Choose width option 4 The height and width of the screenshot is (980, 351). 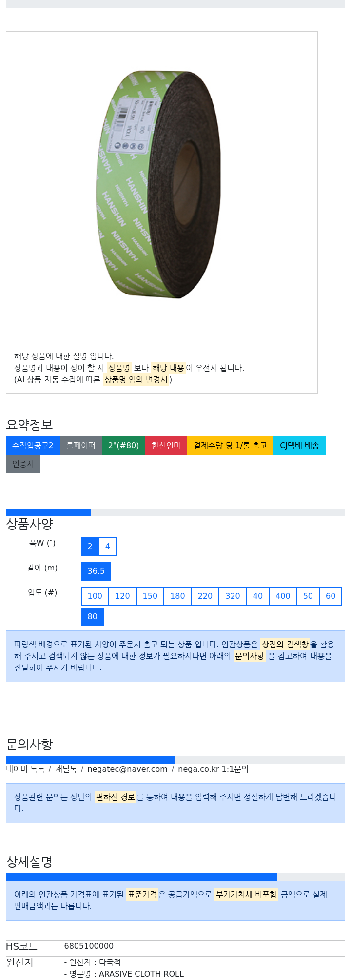tap(108, 547)
